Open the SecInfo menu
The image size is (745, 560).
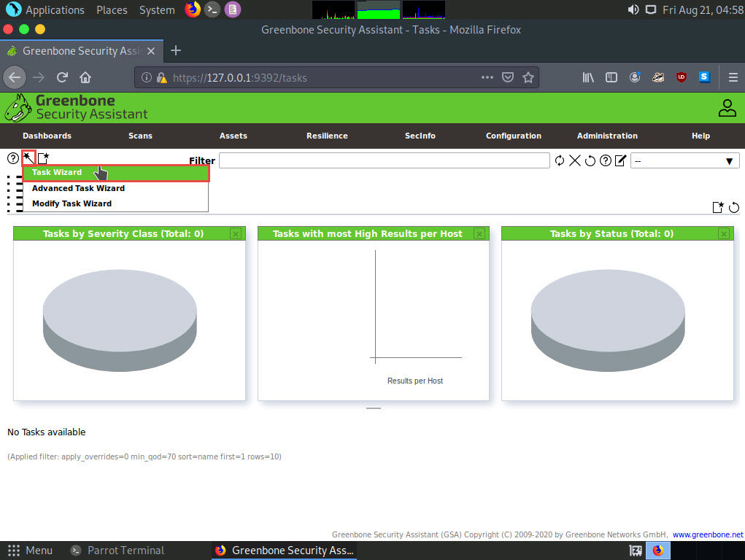click(x=420, y=136)
